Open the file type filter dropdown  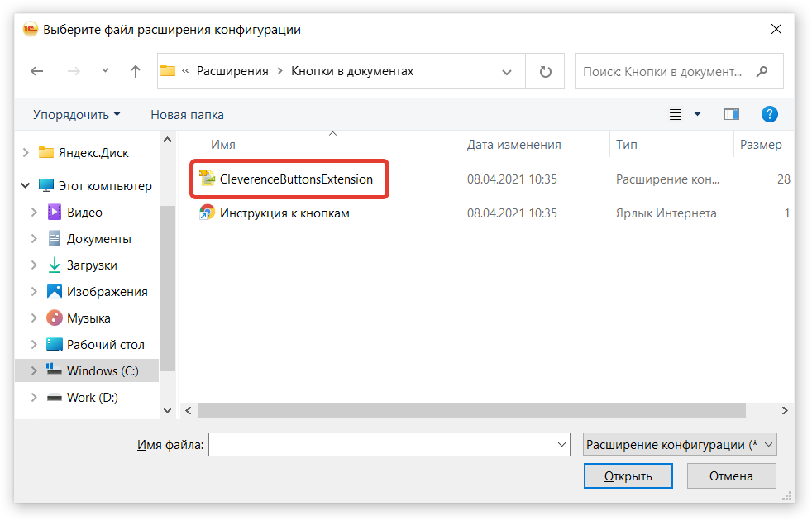click(680, 445)
